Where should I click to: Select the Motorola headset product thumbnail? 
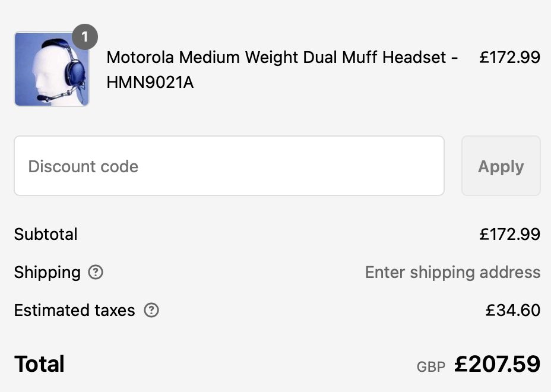tap(52, 69)
